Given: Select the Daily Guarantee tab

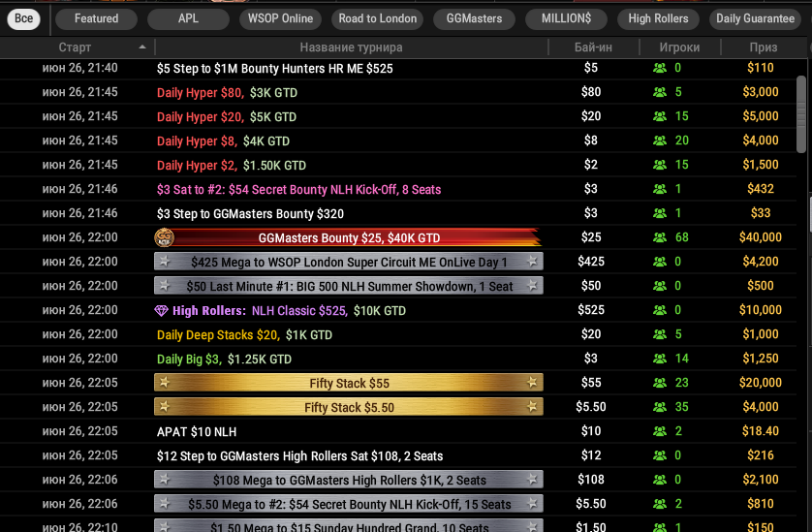Looking at the screenshot, I should coord(755,18).
